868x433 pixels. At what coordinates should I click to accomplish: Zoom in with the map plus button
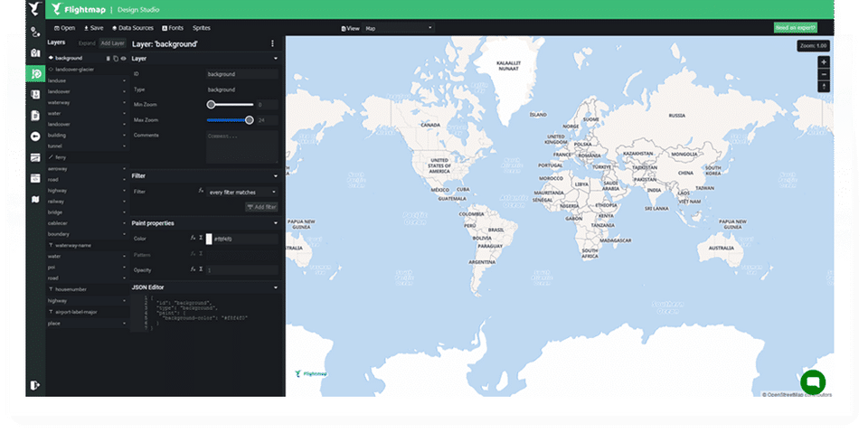pos(825,62)
